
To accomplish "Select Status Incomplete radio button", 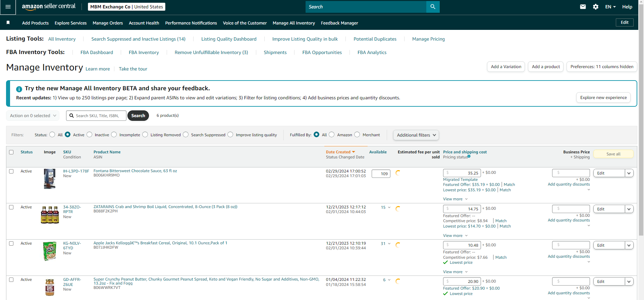I will click(114, 135).
